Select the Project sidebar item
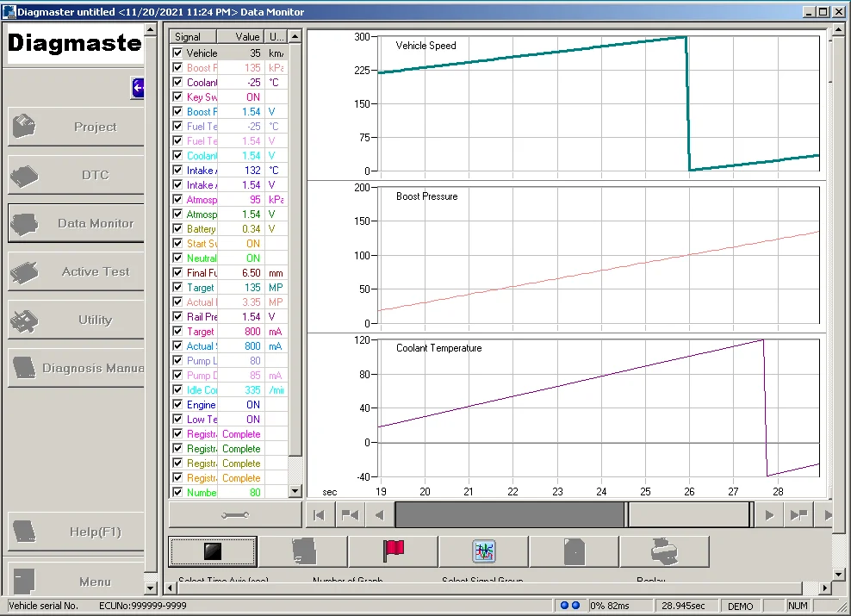 click(75, 127)
